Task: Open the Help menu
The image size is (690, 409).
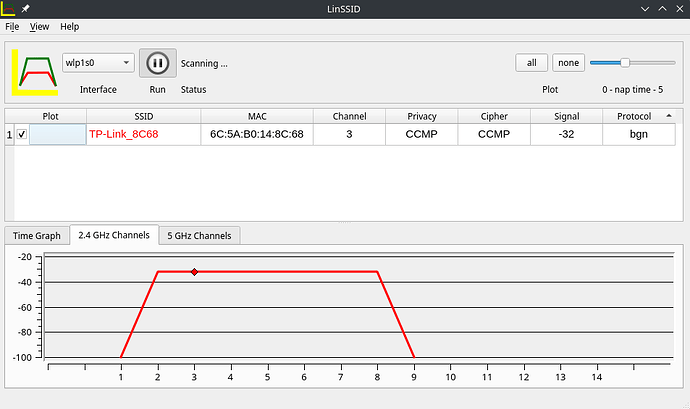Action: coord(70,26)
